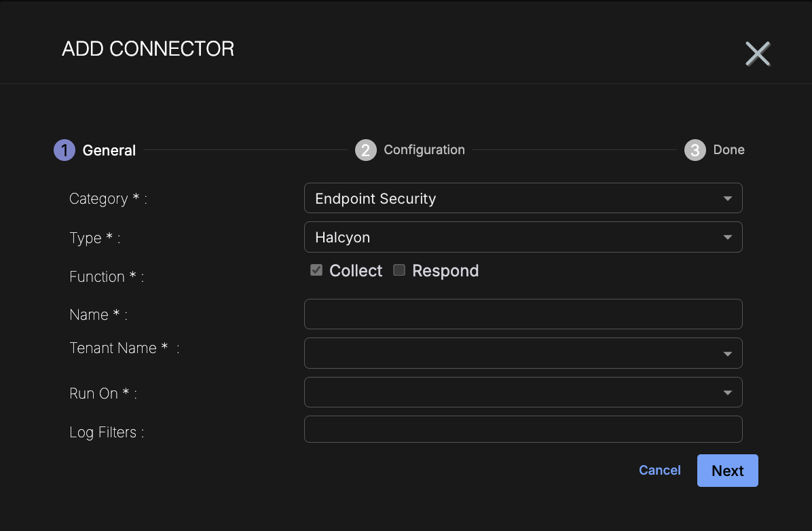Toggle the Collect checkbox
Viewport: 812px width, 531px height.
316,270
